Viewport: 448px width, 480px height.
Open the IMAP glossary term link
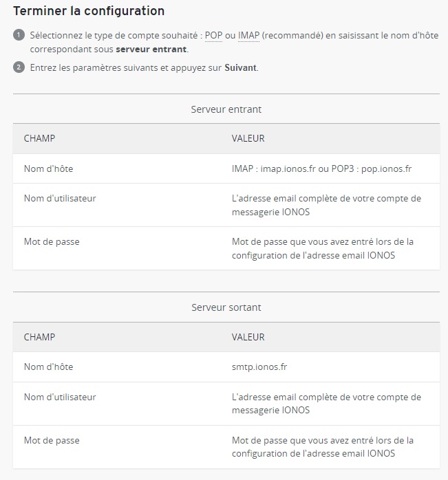[x=249, y=34]
